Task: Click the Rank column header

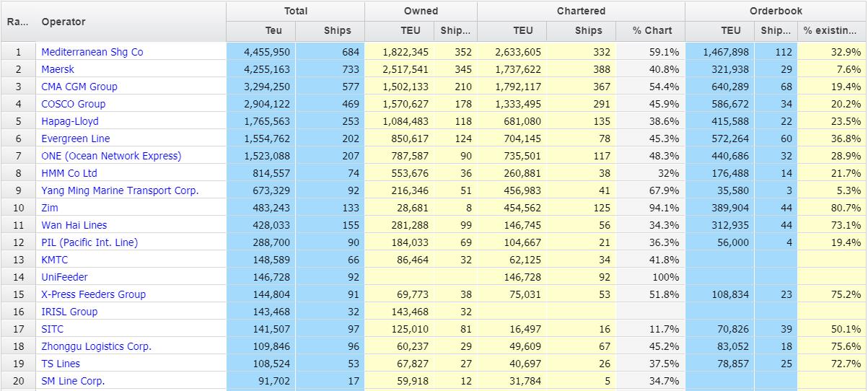Action: click(17, 22)
